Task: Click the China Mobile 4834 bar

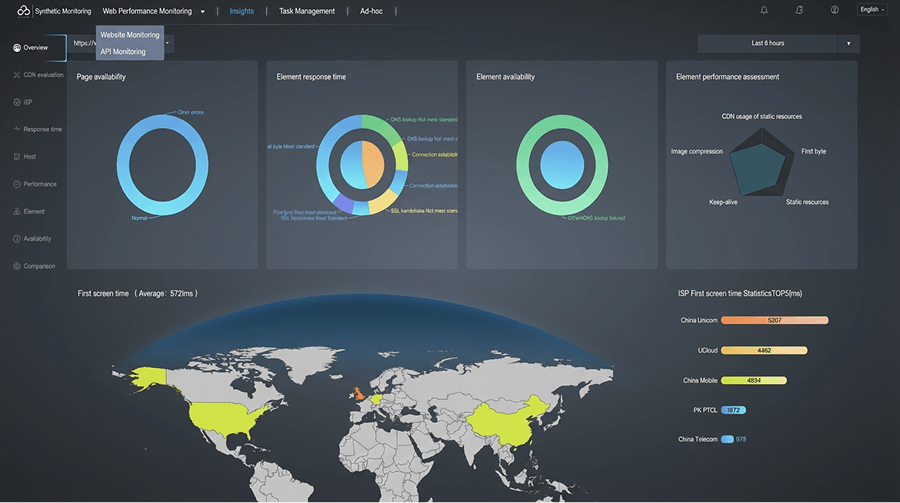Action: tap(754, 380)
